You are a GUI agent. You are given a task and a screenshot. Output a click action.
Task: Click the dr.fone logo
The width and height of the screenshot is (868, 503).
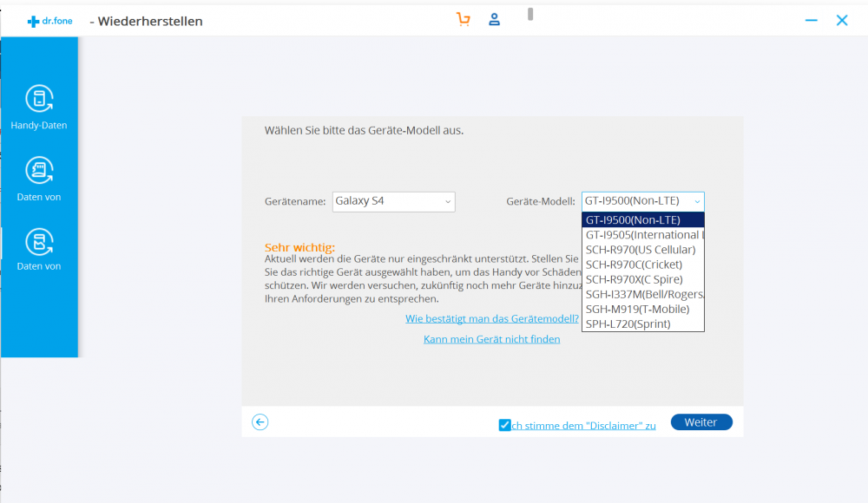[50, 21]
